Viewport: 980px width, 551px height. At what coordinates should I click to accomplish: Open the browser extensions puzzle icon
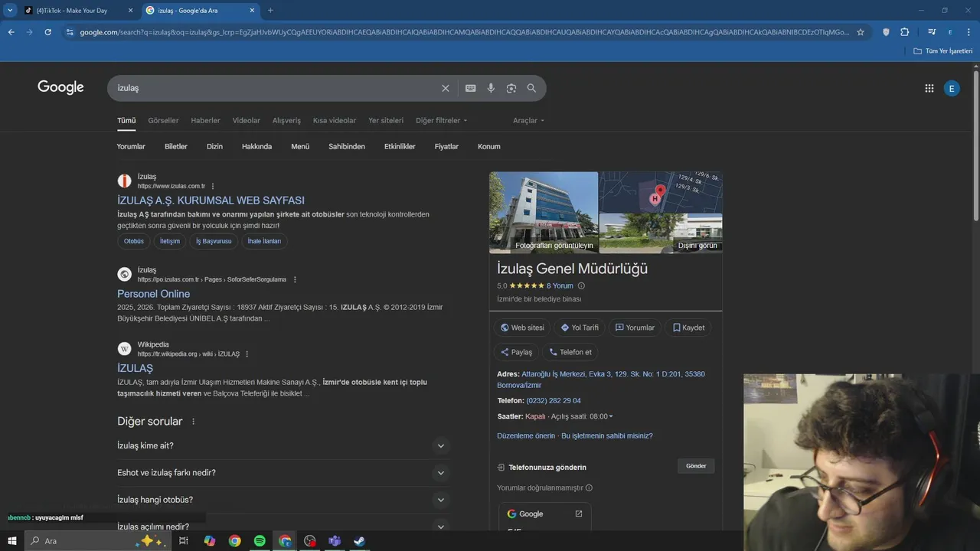click(x=905, y=32)
